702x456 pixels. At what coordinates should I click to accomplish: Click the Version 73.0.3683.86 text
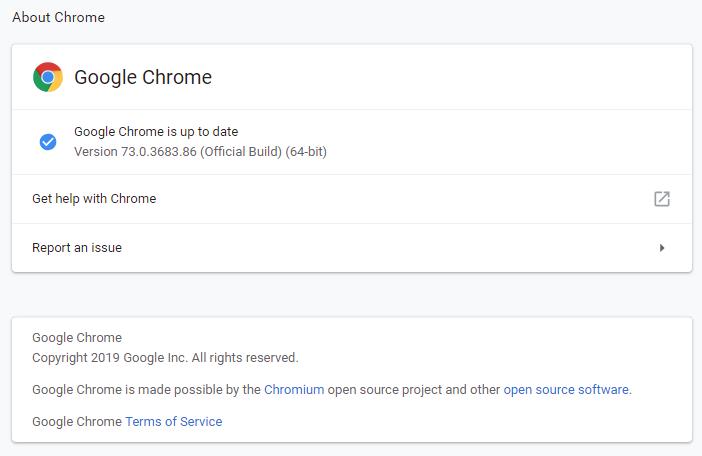pyautogui.click(x=201, y=152)
